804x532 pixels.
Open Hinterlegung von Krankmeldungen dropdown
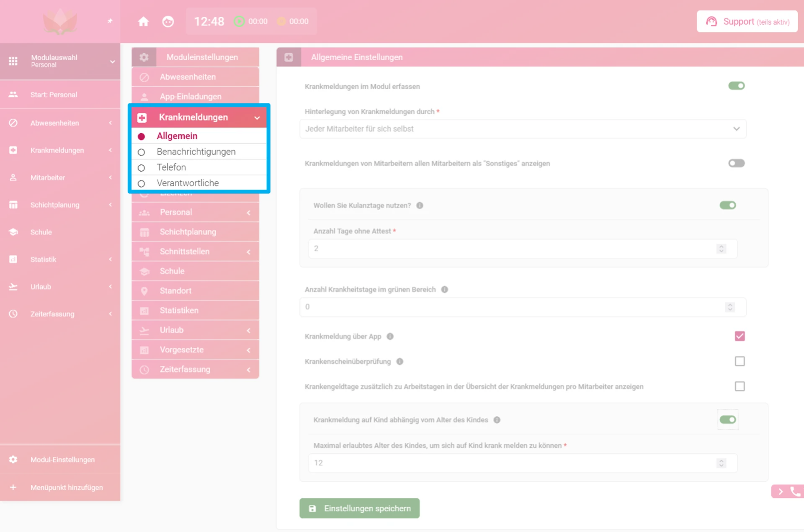point(523,129)
